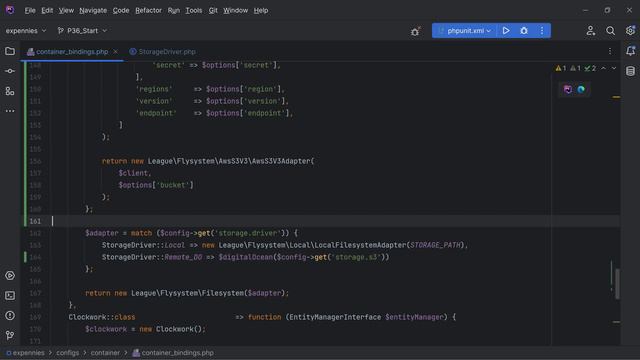Viewport: 640px width, 360px height.
Task: Click the STORAGE_PATH constant
Action: [435, 245]
